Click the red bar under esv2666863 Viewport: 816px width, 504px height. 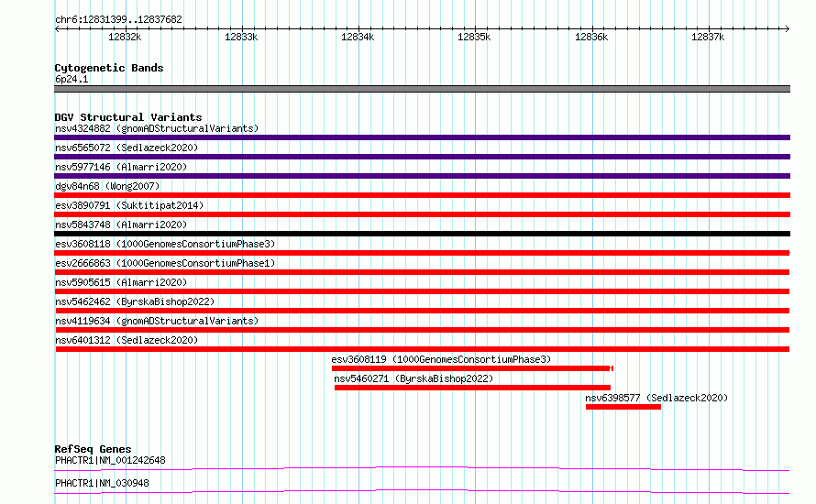tap(422, 272)
